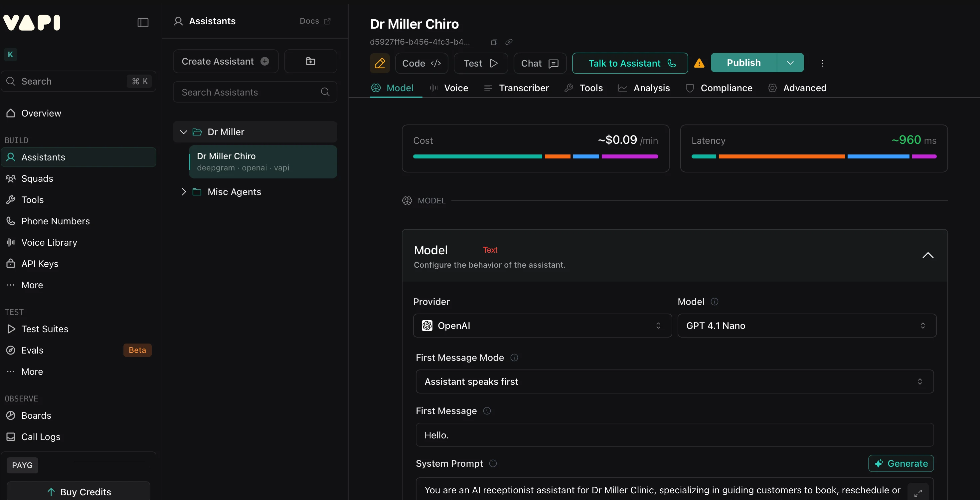The image size is (980, 500).
Task: Open Boards in the sidebar
Action: tap(79, 415)
